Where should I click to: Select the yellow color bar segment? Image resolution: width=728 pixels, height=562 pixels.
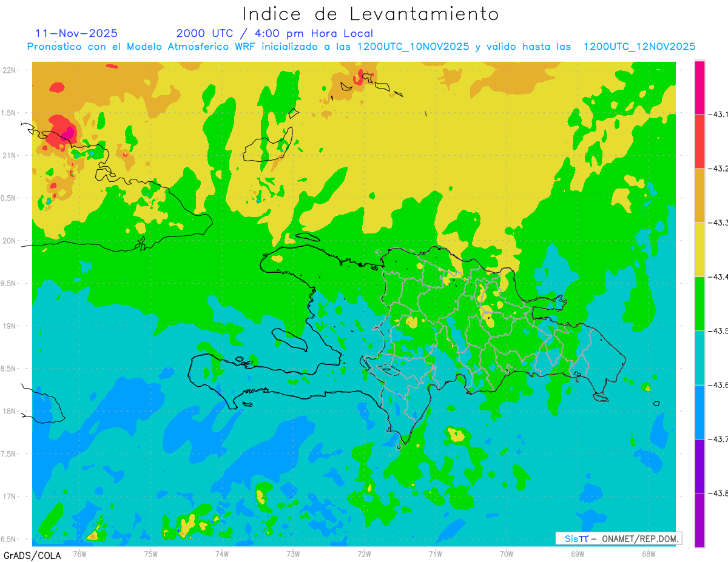699,249
